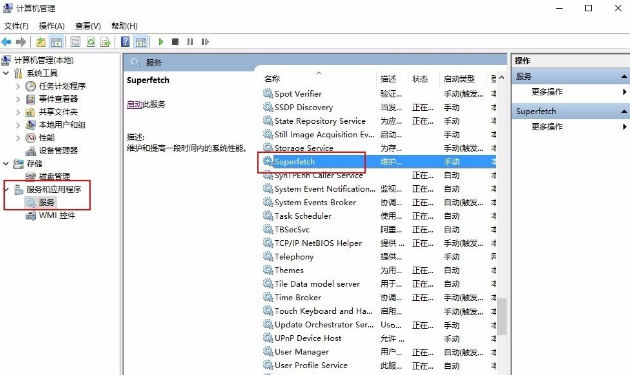Click the Back arrow in toolbar
630x375 pixels.
tap(6, 42)
